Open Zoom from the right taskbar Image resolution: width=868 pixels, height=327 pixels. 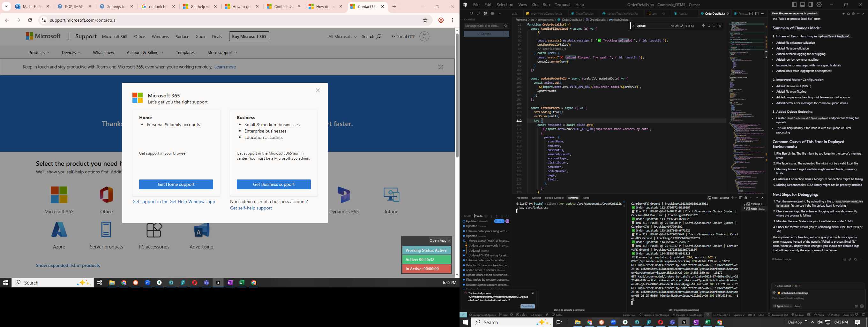pyautogui.click(x=613, y=322)
